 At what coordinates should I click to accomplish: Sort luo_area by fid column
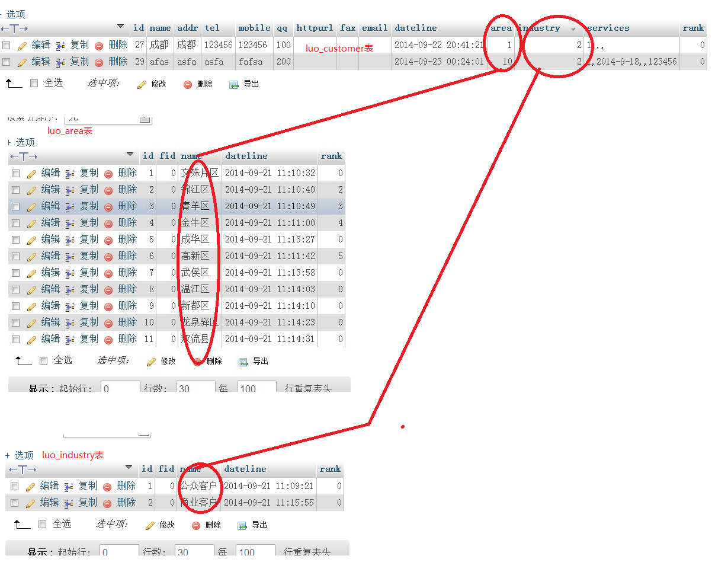[168, 156]
